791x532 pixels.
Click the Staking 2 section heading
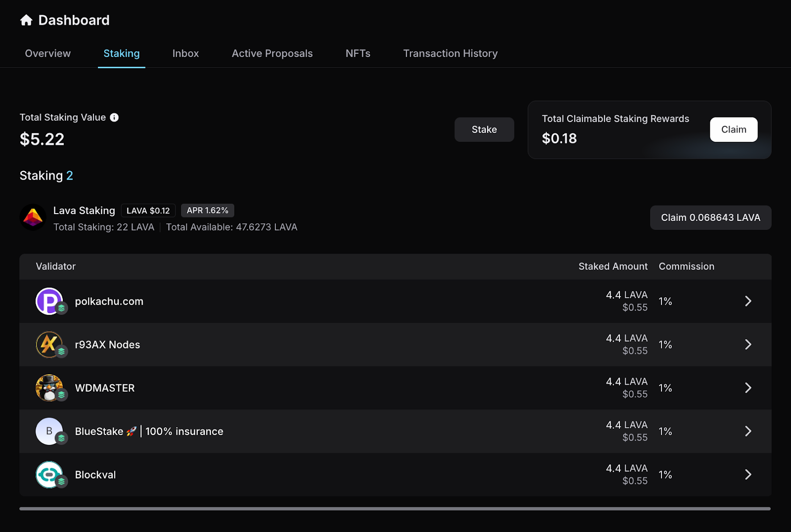click(x=46, y=176)
